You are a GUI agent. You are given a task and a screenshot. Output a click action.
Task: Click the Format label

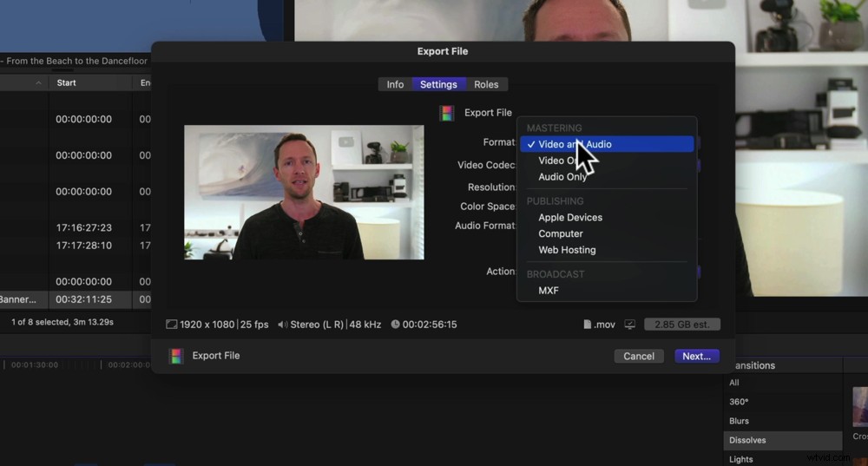click(499, 142)
